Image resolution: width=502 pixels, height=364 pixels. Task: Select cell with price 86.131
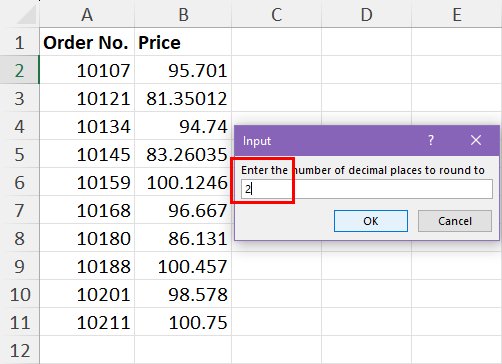[183, 238]
